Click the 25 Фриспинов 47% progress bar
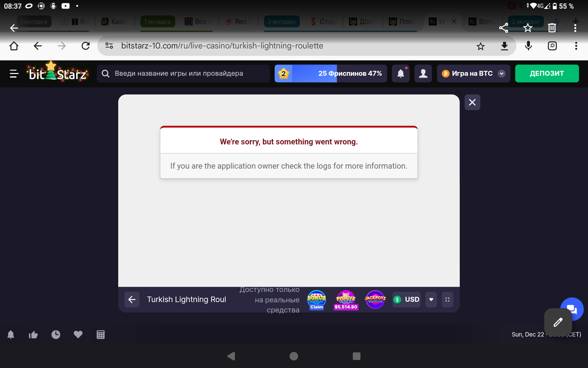The width and height of the screenshot is (588, 368). tap(331, 74)
